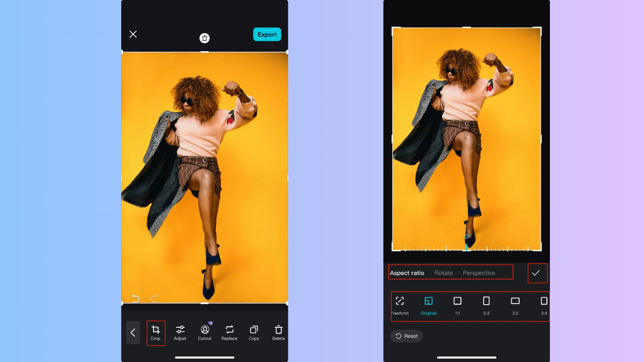
Task: Click the Reset button
Action: 406,336
